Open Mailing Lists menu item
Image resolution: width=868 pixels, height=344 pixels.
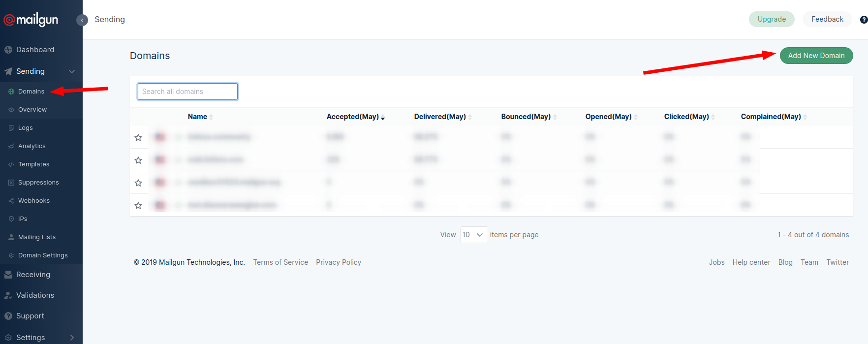(37, 237)
